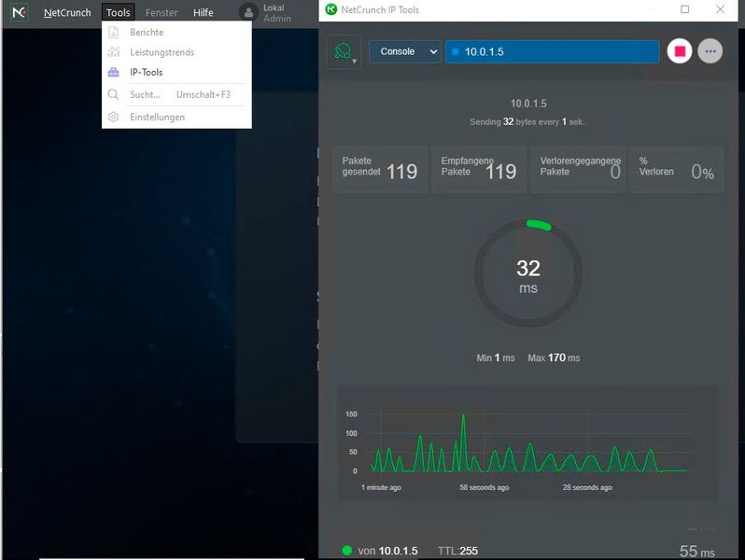Click the Lokal Admin user avatar
The image size is (745, 560).
tap(248, 13)
